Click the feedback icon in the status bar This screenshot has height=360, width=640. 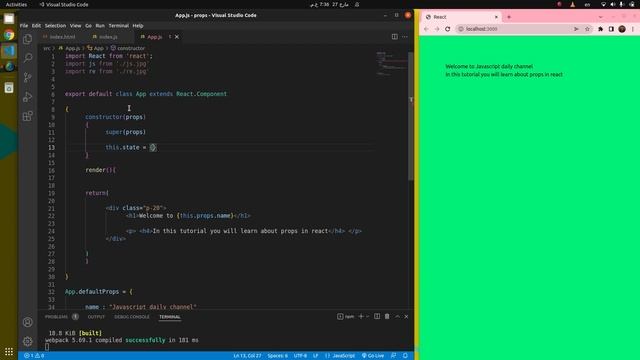coord(393,356)
